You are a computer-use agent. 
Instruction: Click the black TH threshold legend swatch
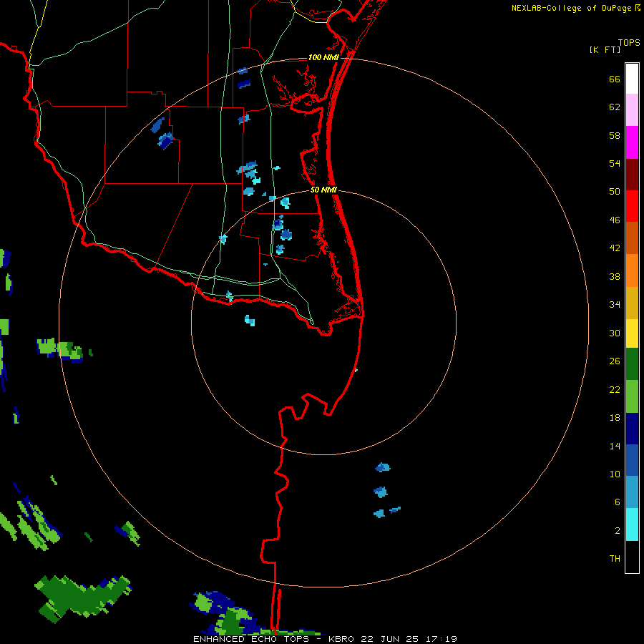632,557
